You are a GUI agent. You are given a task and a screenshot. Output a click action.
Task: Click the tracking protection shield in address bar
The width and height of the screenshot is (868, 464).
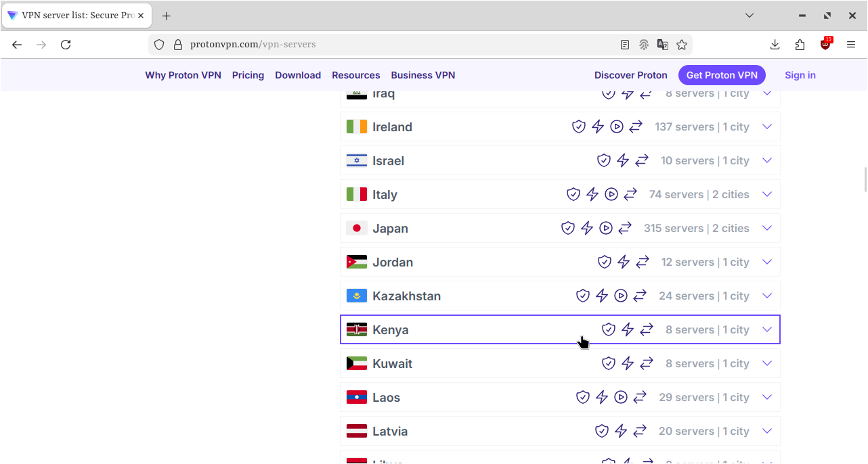point(159,45)
